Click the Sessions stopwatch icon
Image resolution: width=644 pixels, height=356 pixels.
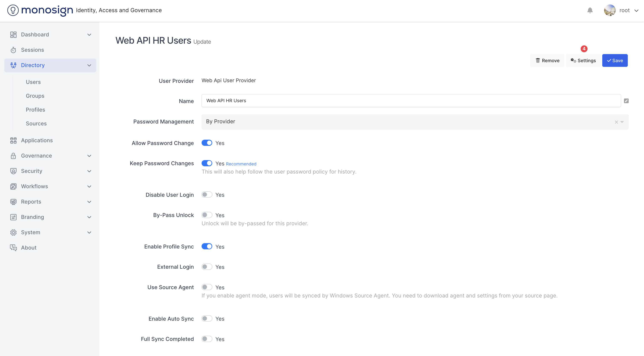(13, 50)
